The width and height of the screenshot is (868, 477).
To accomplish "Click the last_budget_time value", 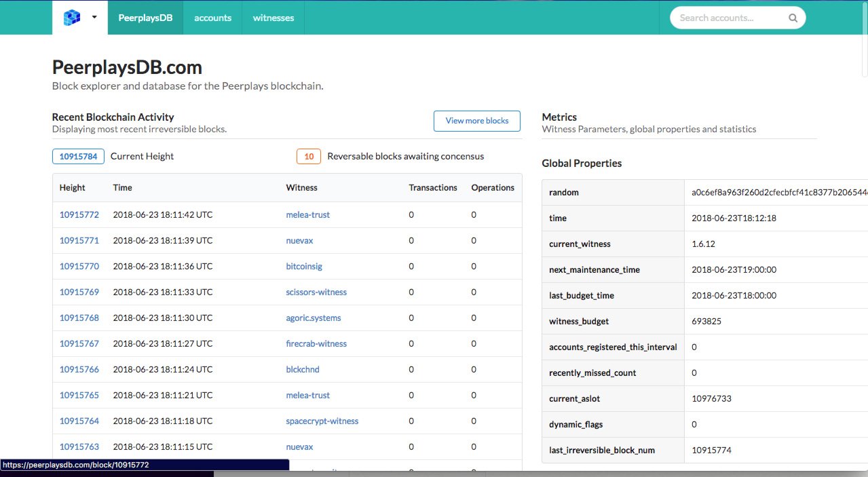I will [x=734, y=296].
